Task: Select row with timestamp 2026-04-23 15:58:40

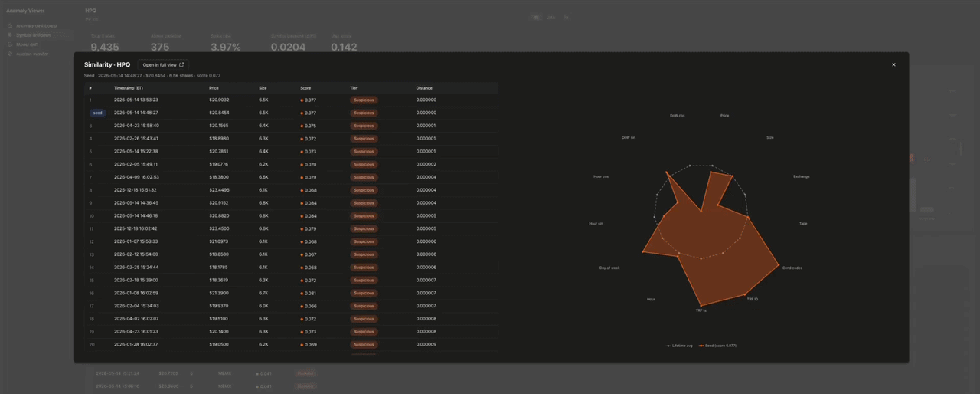Action: coord(291,126)
